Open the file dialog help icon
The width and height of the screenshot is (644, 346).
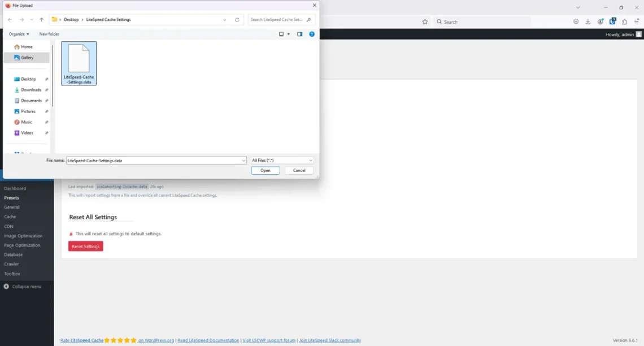pyautogui.click(x=311, y=34)
